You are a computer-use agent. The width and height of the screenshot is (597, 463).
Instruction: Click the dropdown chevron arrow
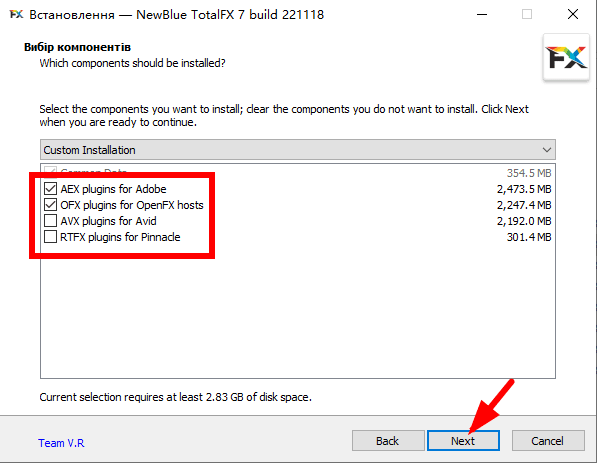547,150
